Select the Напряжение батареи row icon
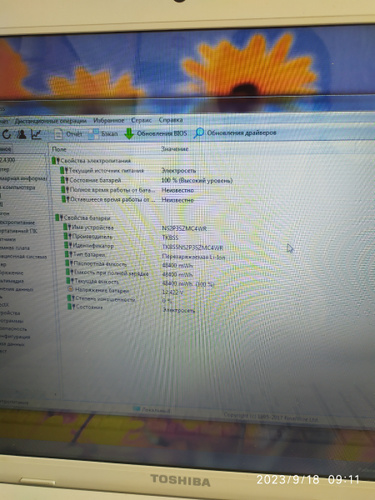 [70, 289]
